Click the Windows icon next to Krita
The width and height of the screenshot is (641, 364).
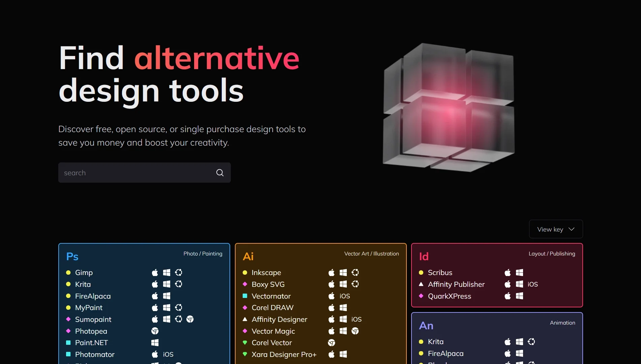coord(167,284)
